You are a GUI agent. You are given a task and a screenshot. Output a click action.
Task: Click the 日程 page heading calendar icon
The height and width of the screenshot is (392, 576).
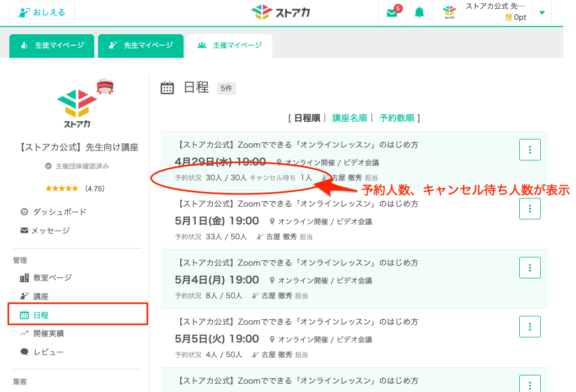[167, 88]
